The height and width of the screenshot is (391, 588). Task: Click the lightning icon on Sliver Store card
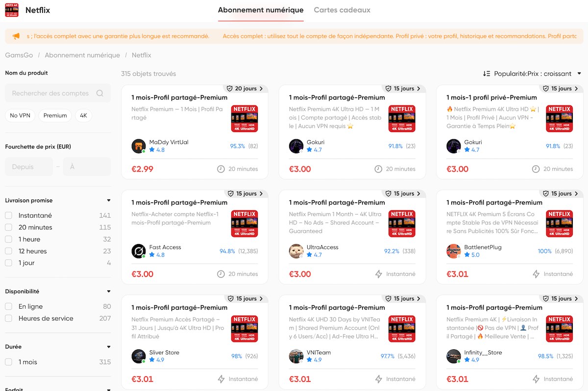tap(221, 379)
